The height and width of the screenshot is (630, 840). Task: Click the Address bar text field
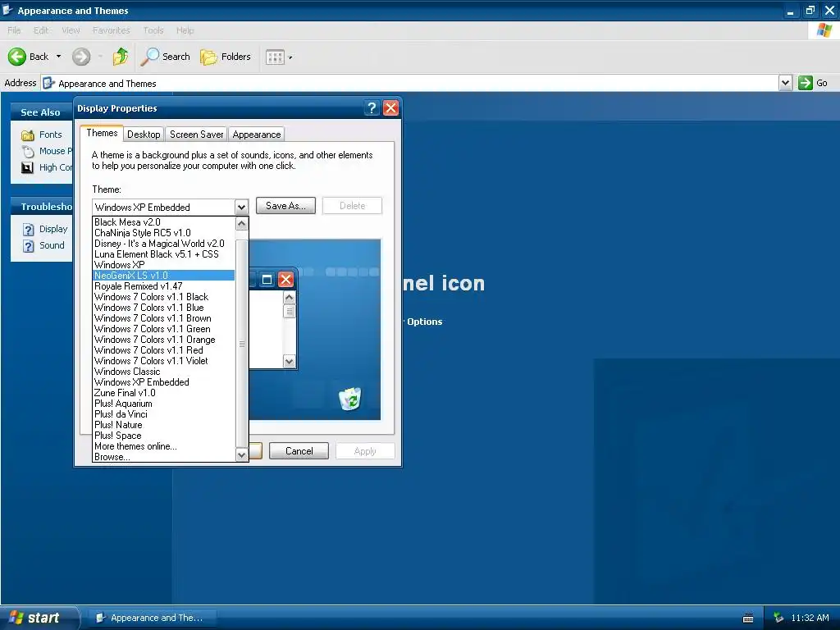coord(410,83)
